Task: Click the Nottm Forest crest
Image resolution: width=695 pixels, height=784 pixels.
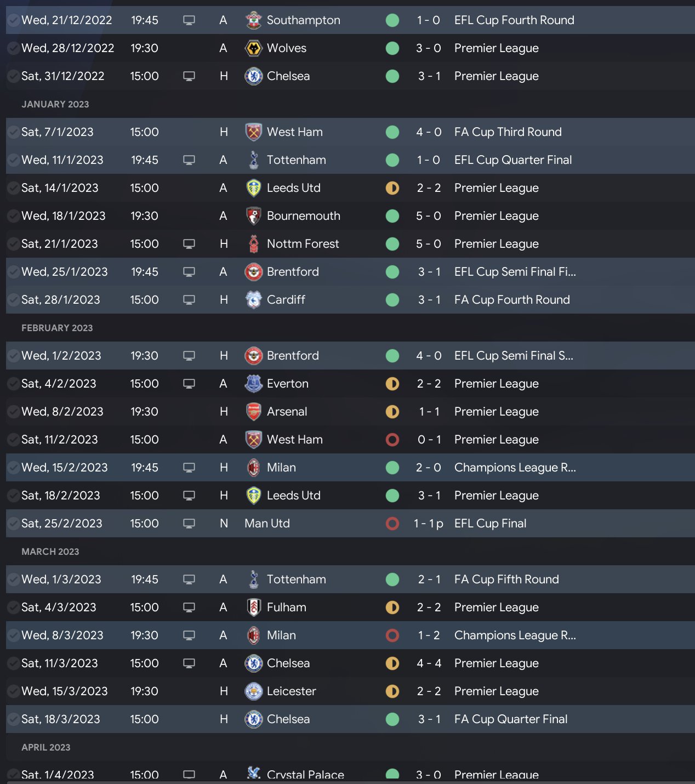Action: pos(253,244)
